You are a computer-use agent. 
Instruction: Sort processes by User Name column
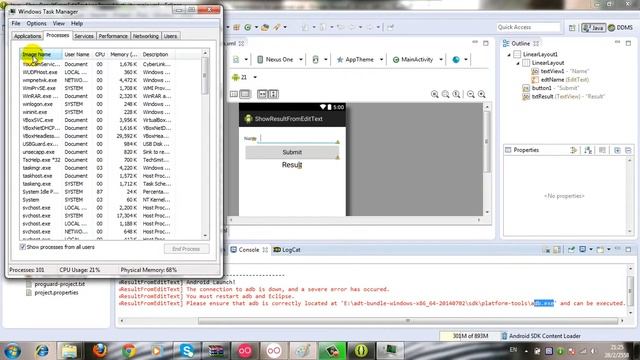click(x=77, y=54)
